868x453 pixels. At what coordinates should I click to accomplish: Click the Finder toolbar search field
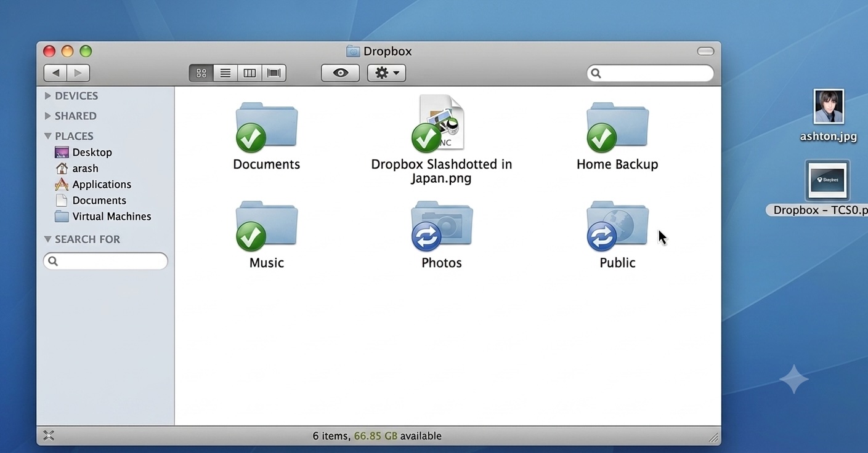(x=650, y=73)
